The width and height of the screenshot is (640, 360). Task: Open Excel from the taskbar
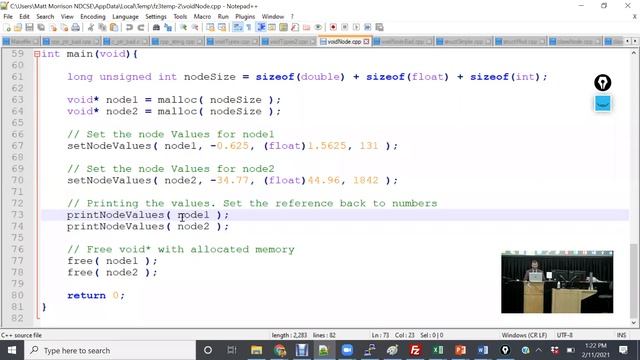tap(438, 350)
